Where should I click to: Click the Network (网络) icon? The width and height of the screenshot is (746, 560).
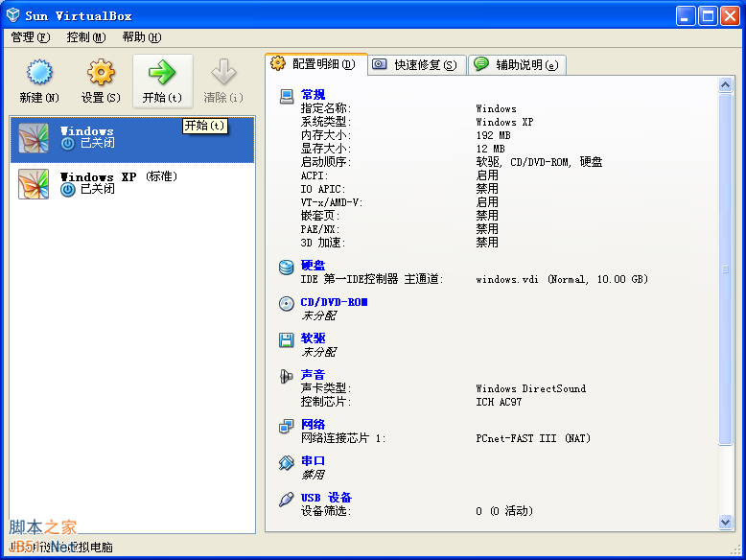[287, 427]
